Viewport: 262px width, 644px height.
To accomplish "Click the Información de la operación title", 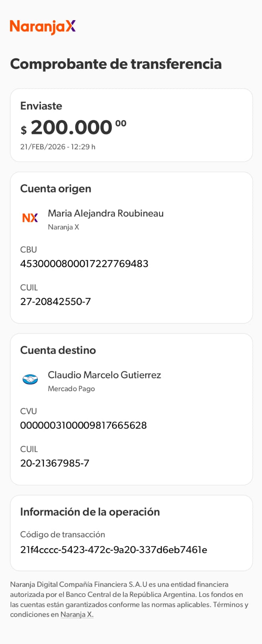I will pyautogui.click(x=90, y=512).
